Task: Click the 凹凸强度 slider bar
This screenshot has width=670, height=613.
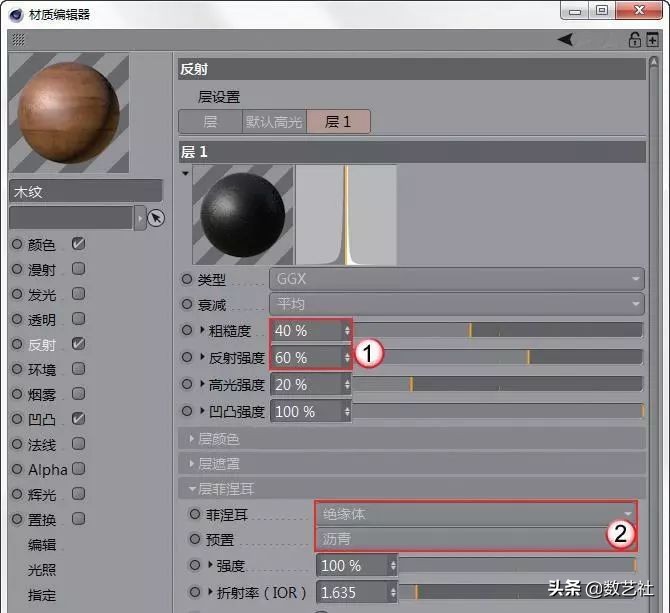Action: coord(497,411)
